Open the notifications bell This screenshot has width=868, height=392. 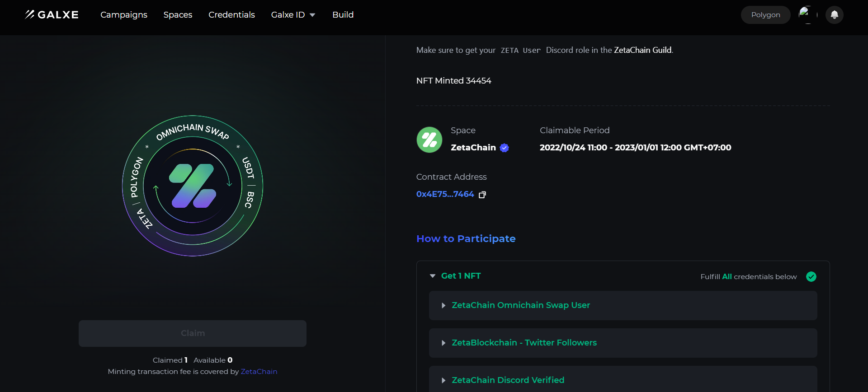point(835,15)
